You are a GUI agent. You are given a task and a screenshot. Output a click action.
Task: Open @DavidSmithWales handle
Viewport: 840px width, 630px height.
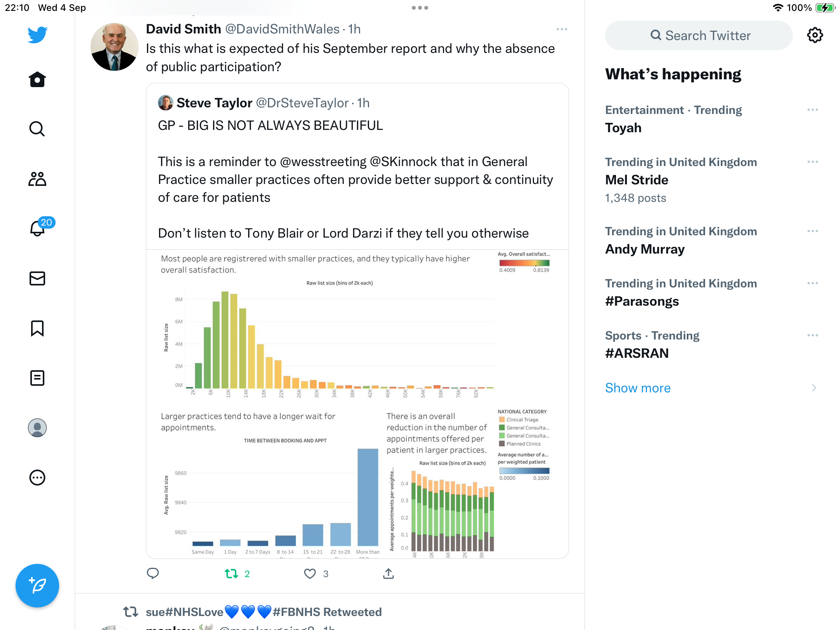(x=282, y=29)
